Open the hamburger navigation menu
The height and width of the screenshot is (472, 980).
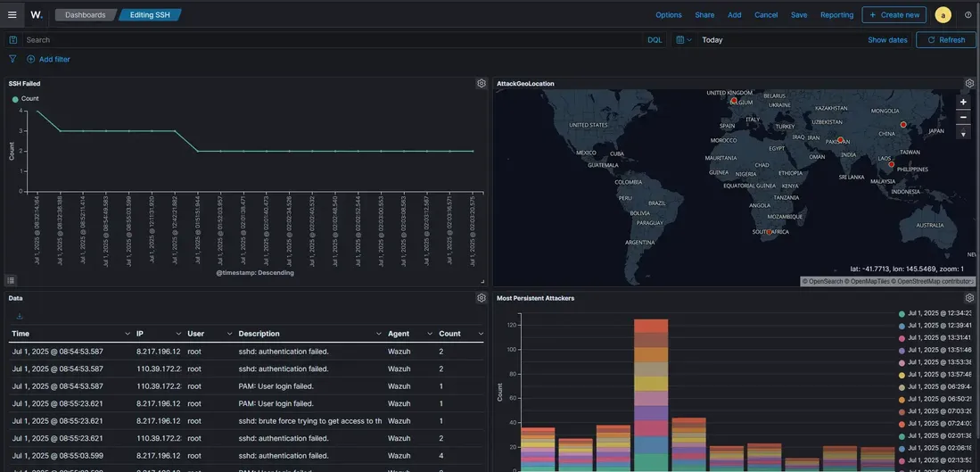[x=12, y=15]
